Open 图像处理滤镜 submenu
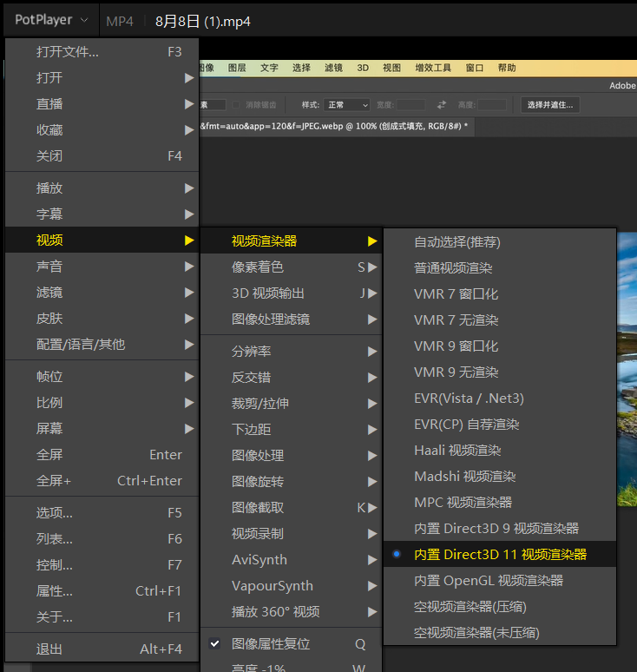The image size is (637, 672). 291,320
